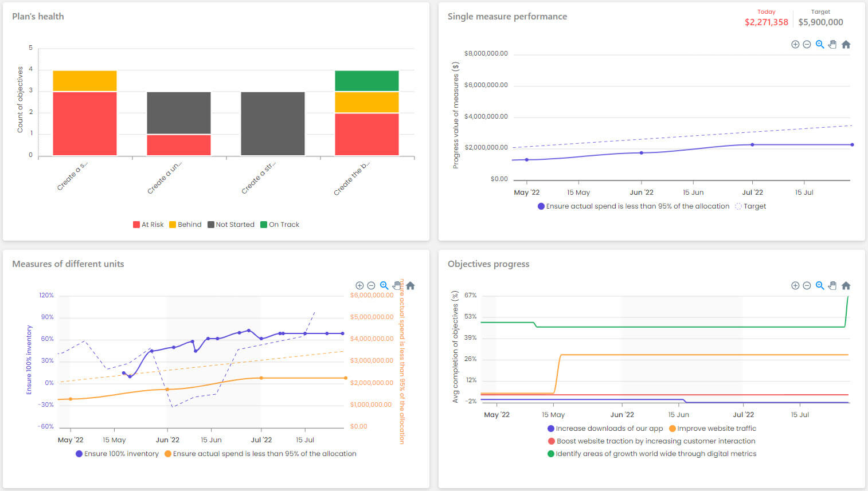Zoom out on Measures of different units chart
The height and width of the screenshot is (491, 868).
pyautogui.click(x=371, y=285)
